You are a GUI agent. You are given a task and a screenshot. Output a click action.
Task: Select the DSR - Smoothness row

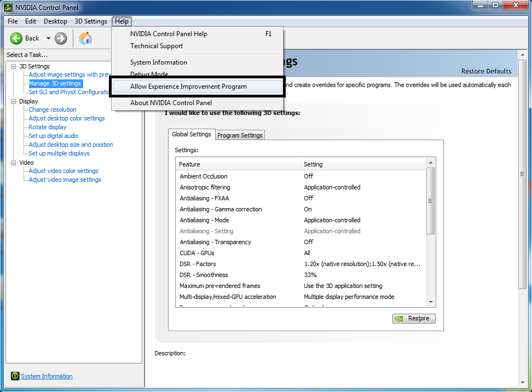(300, 275)
